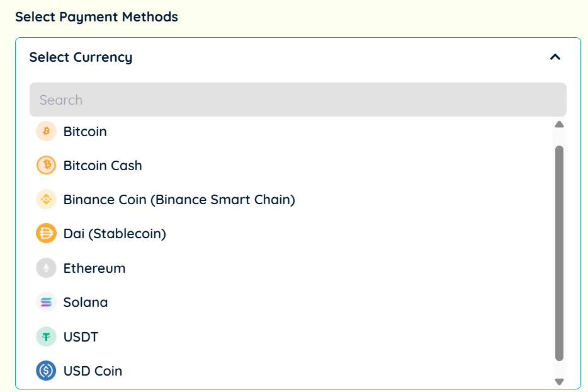The image size is (588, 392).
Task: Pick Solana as payment currency
Action: (86, 303)
